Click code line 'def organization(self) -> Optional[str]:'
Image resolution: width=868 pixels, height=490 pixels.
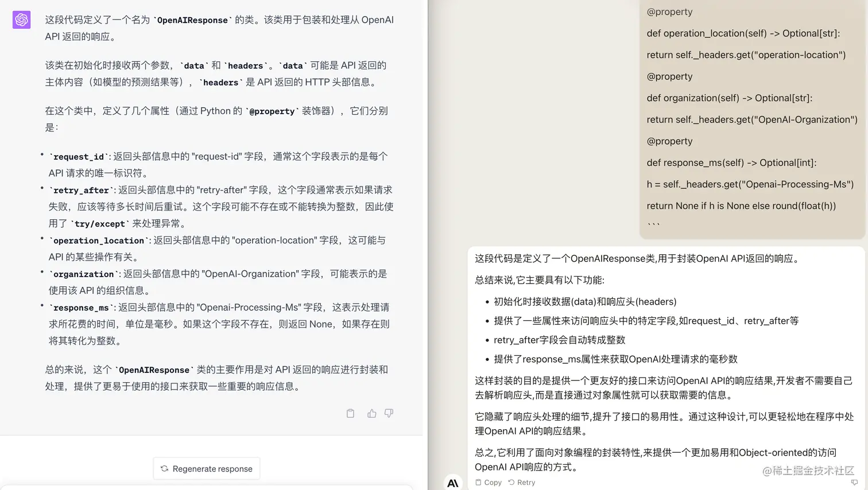coord(730,98)
